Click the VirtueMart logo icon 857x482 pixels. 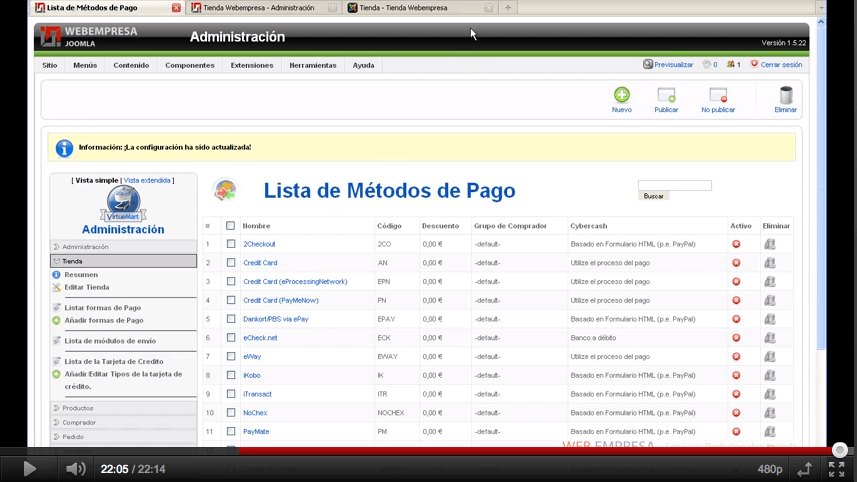(123, 203)
